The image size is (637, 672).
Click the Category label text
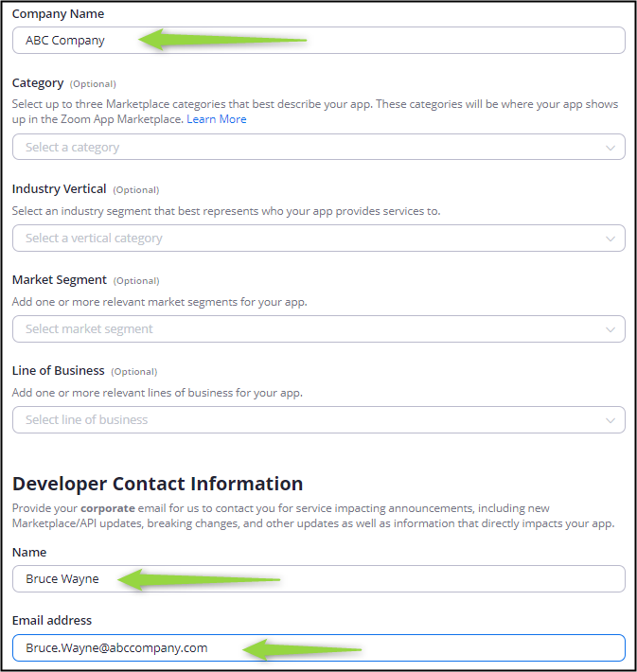coord(38,83)
